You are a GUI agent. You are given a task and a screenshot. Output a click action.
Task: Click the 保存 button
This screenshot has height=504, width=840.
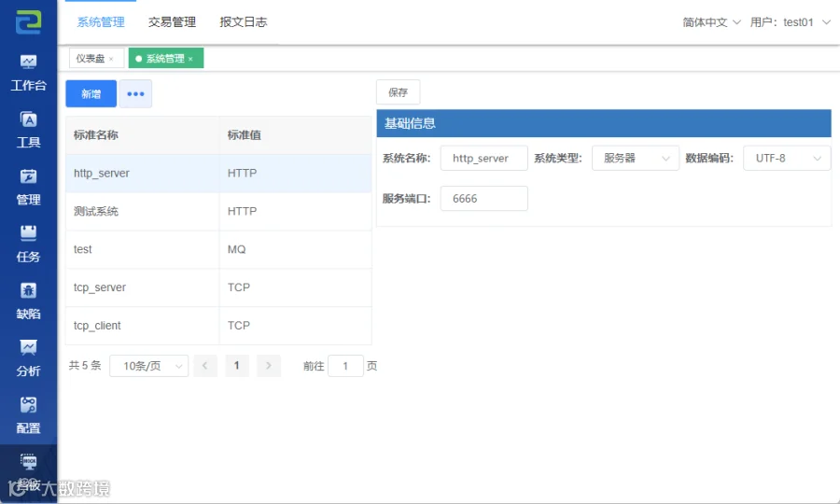[398, 92]
